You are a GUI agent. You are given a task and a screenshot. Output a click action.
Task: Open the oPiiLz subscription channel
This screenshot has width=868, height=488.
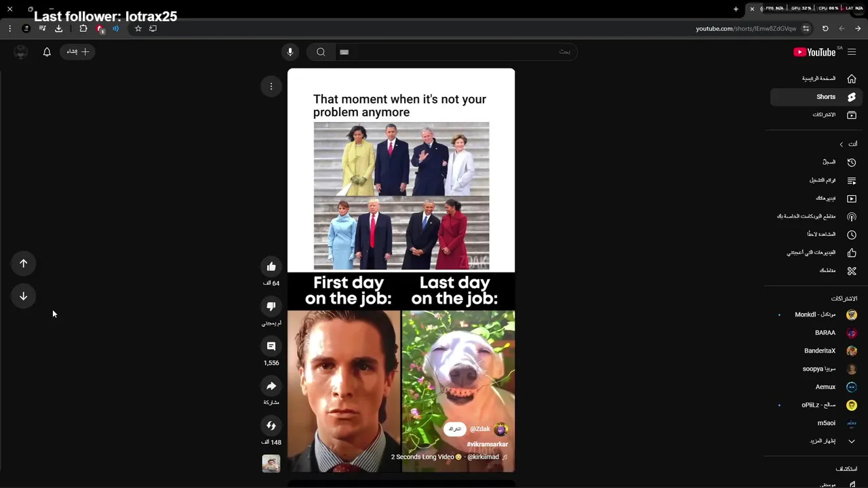pyautogui.click(x=816, y=405)
